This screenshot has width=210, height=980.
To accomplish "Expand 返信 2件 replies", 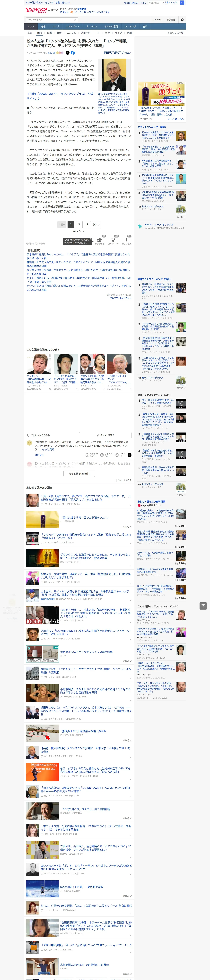I will pyautogui.click(x=39, y=455).
